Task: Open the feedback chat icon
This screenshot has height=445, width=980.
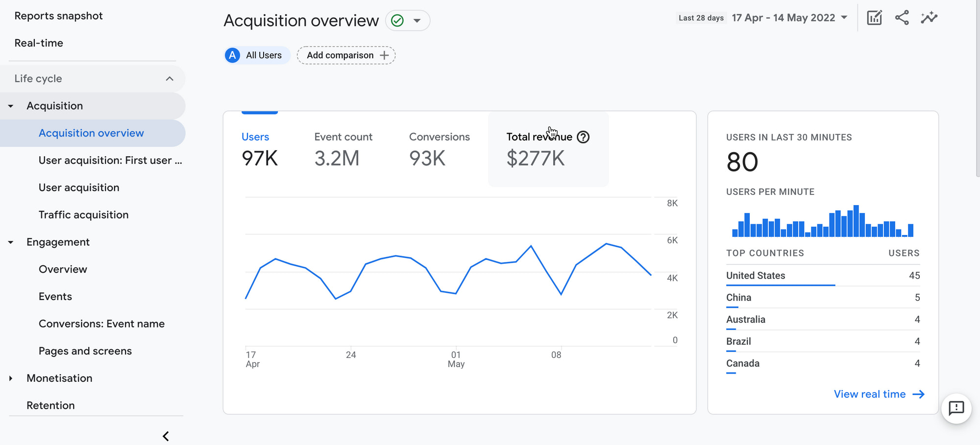Action: (956, 408)
